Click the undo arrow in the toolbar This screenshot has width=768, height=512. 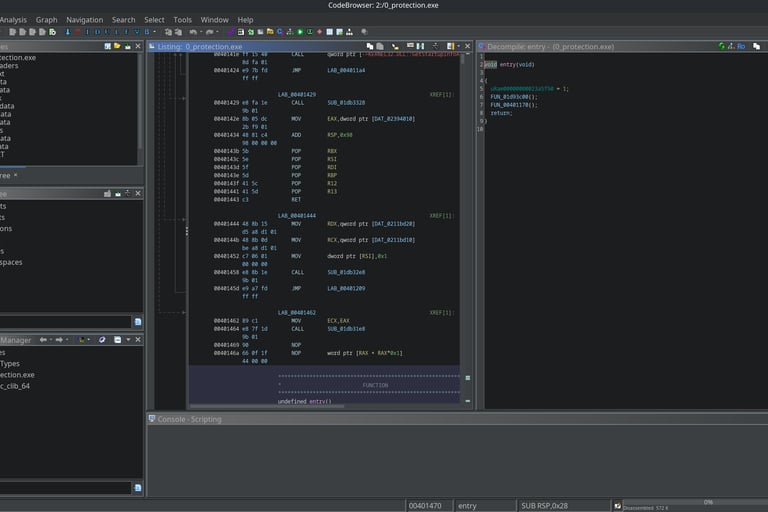[193, 32]
